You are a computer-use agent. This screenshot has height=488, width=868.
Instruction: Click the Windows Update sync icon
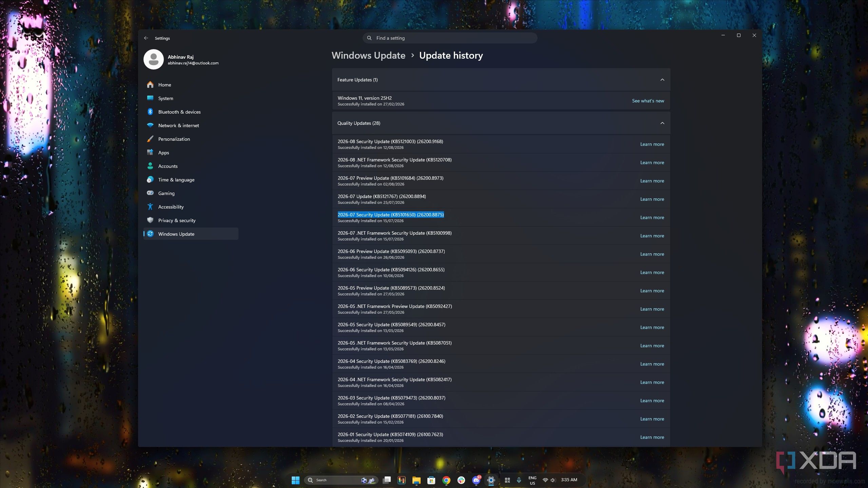150,234
